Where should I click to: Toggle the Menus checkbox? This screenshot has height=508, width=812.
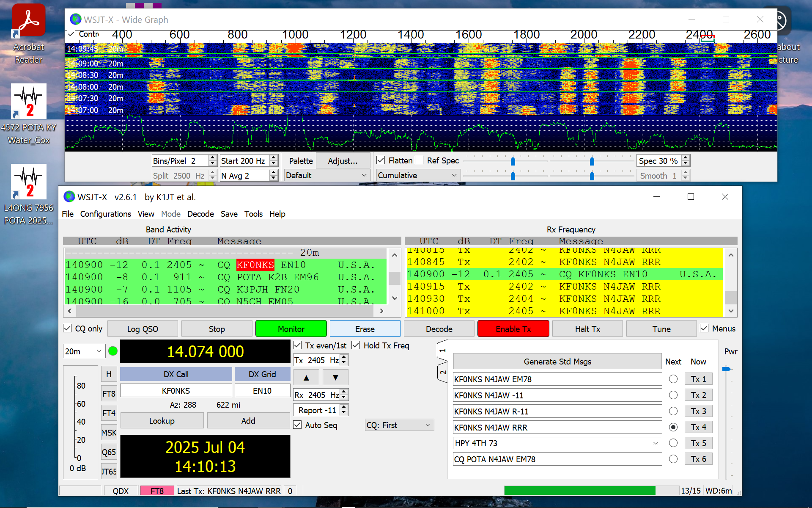point(704,329)
